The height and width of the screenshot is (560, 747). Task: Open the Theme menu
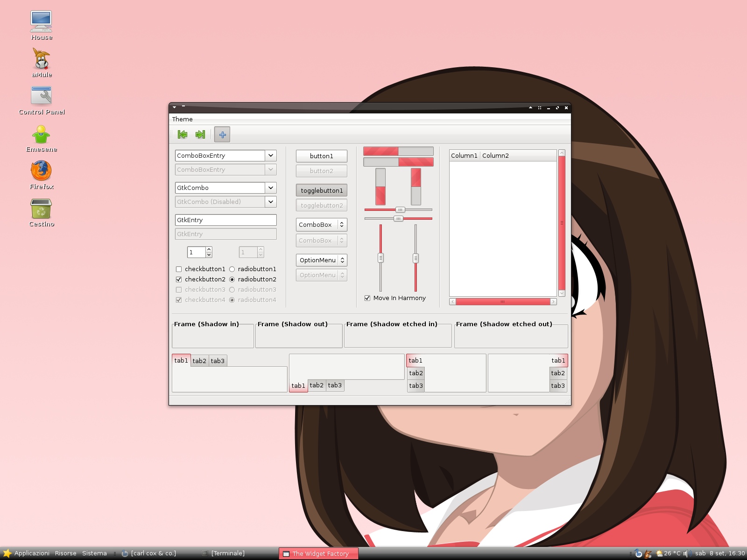click(182, 119)
